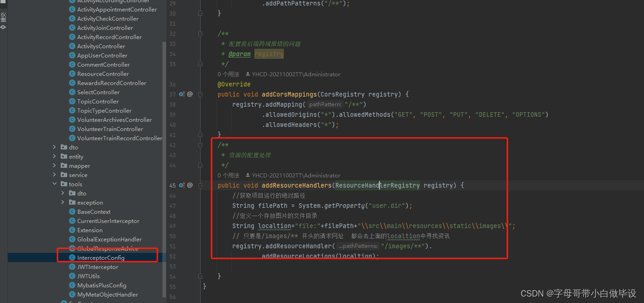
Task: Open RewardsRecordController class
Action: click(x=112, y=83)
